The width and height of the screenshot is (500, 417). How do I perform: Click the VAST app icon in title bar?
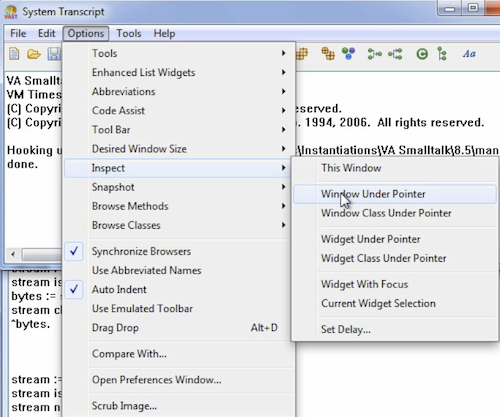(x=11, y=12)
